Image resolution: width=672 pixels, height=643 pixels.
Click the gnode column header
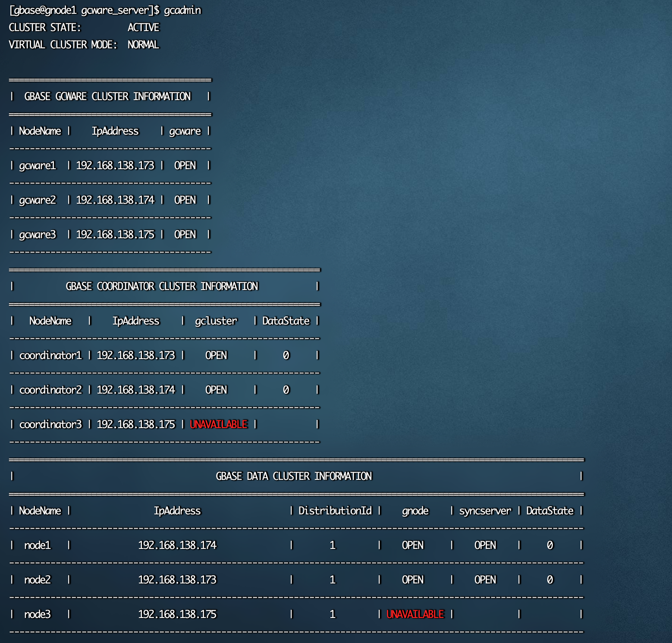click(415, 511)
